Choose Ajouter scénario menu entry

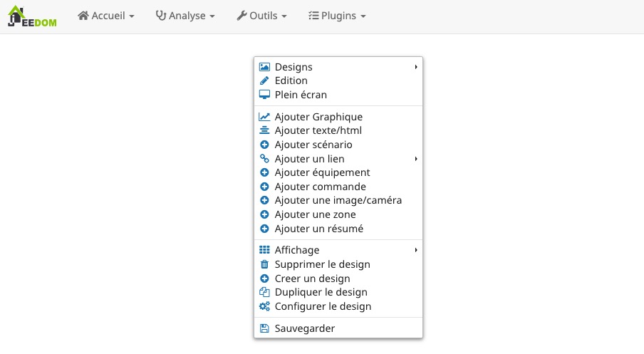click(313, 145)
